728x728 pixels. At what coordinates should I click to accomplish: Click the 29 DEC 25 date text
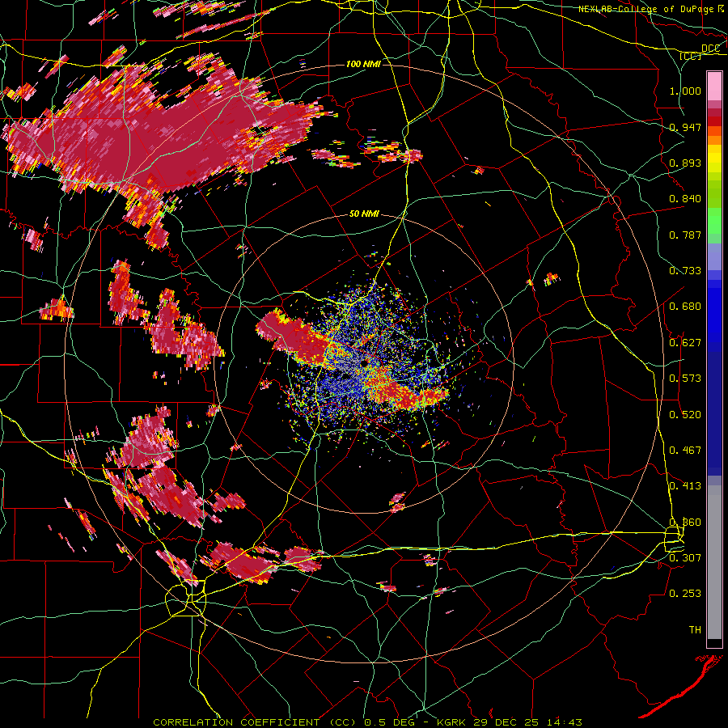coord(506,722)
